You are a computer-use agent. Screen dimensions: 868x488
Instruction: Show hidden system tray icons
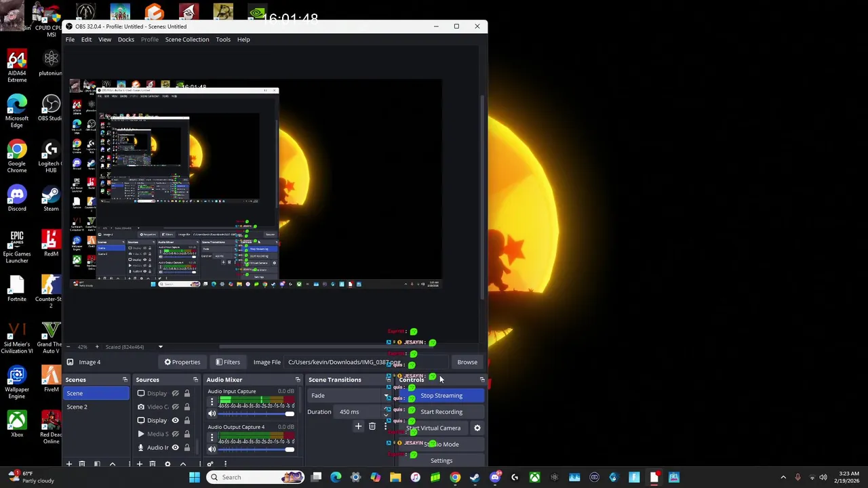pyautogui.click(x=783, y=477)
